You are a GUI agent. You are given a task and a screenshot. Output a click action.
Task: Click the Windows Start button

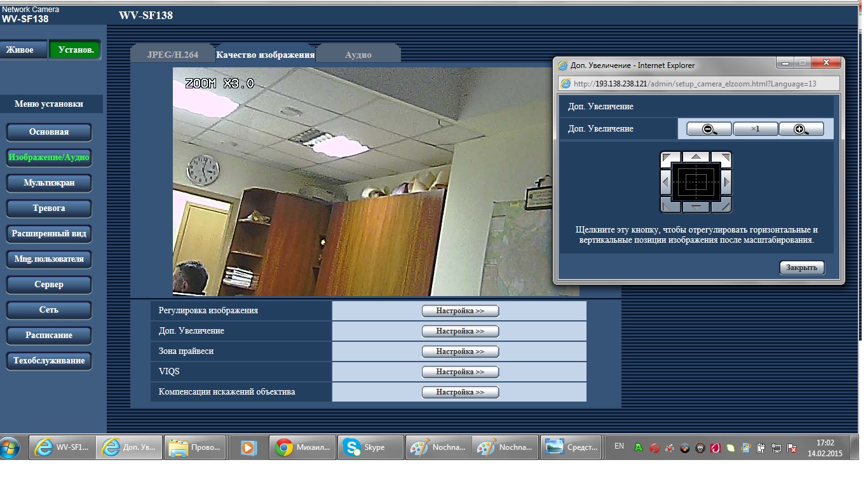tap(10, 447)
